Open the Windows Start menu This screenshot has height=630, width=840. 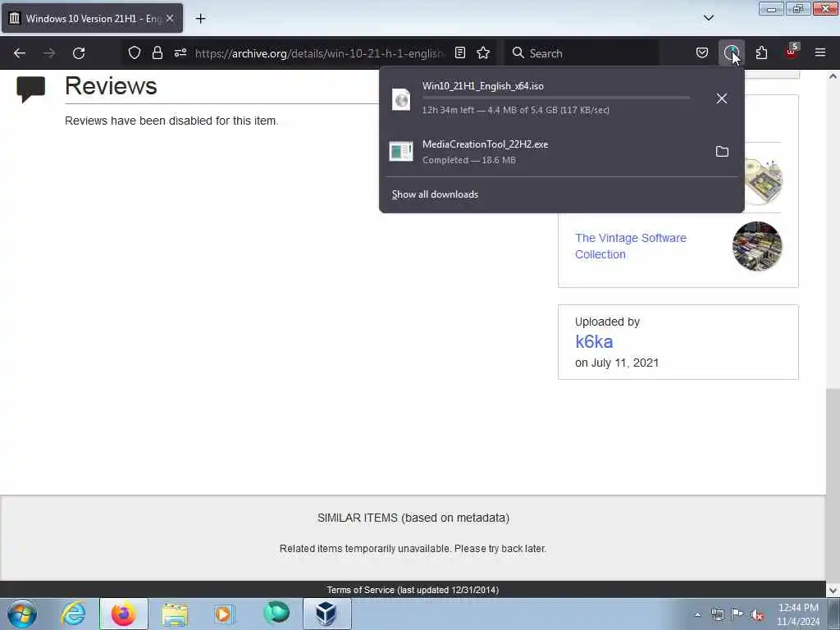[x=22, y=614]
